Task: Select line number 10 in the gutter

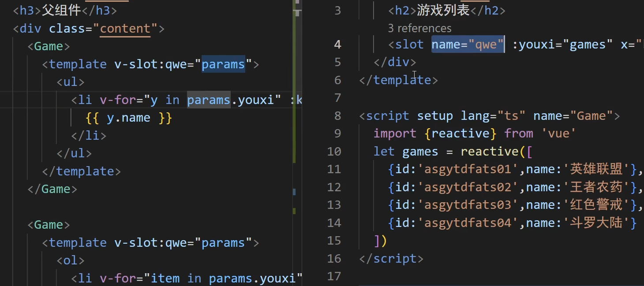Action: coord(334,152)
